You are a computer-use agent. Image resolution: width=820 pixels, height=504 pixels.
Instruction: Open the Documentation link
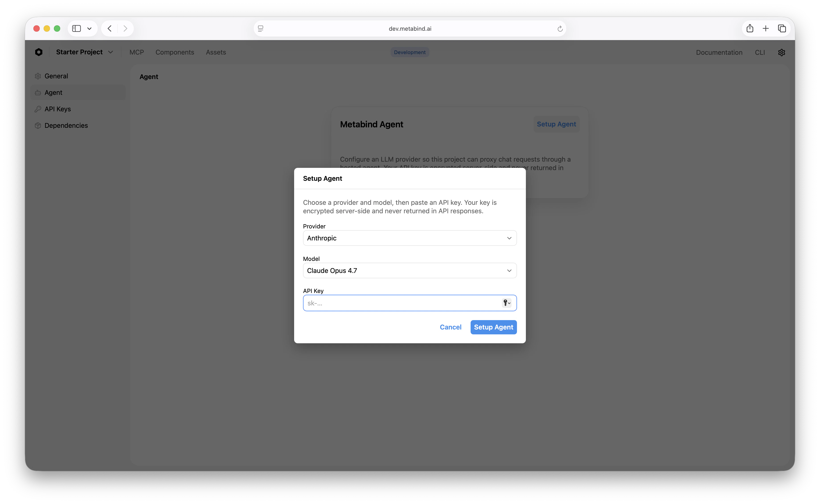719,52
